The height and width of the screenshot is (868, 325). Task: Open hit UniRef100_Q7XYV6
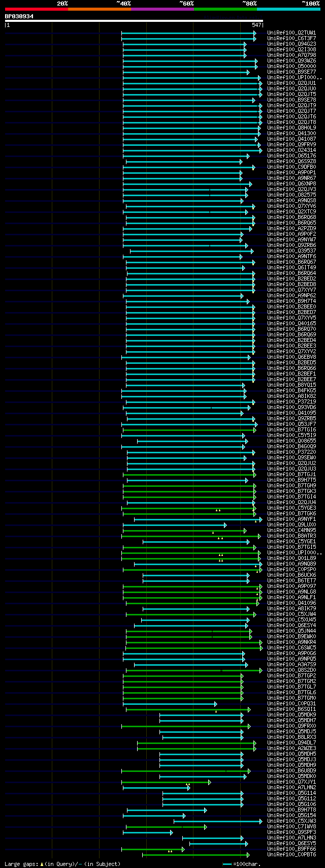pos(291,206)
